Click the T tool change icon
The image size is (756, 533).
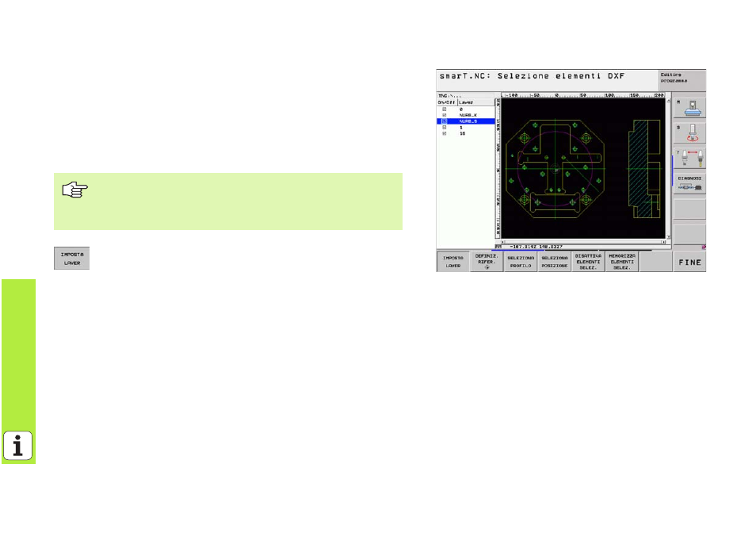tap(689, 158)
